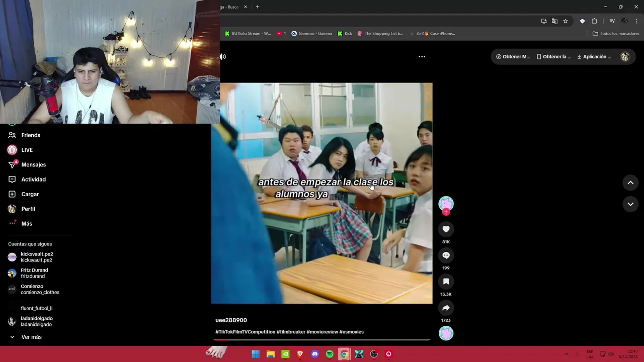
Task: Open the Gammas - Gamma bookmark
Action: pyautogui.click(x=311, y=34)
